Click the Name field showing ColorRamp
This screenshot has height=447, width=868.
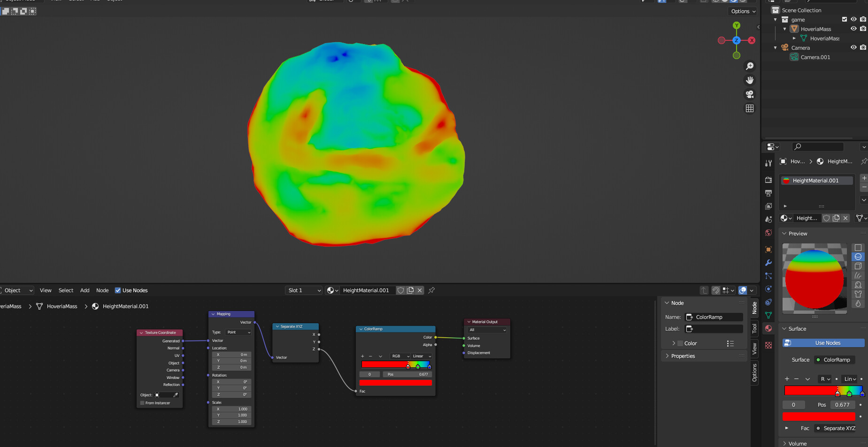(x=713, y=317)
